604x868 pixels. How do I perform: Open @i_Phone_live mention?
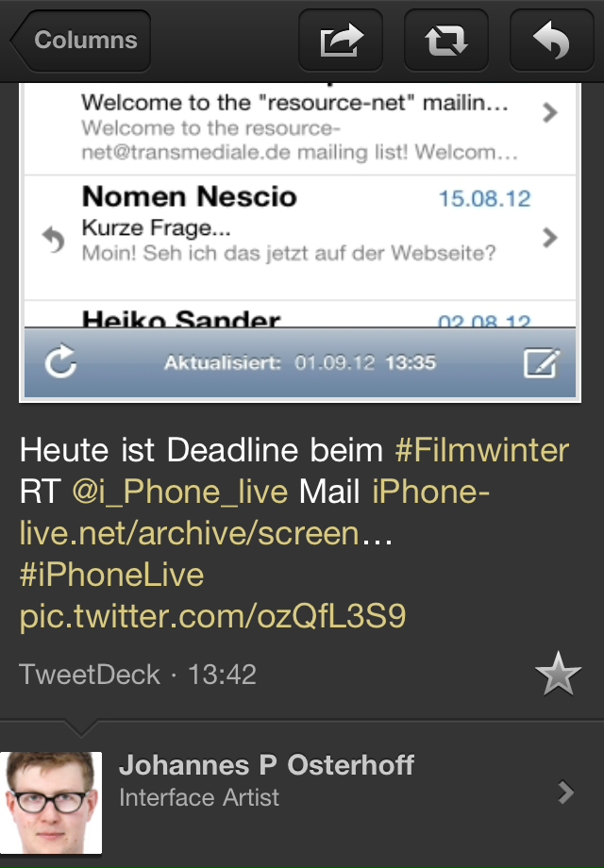180,492
